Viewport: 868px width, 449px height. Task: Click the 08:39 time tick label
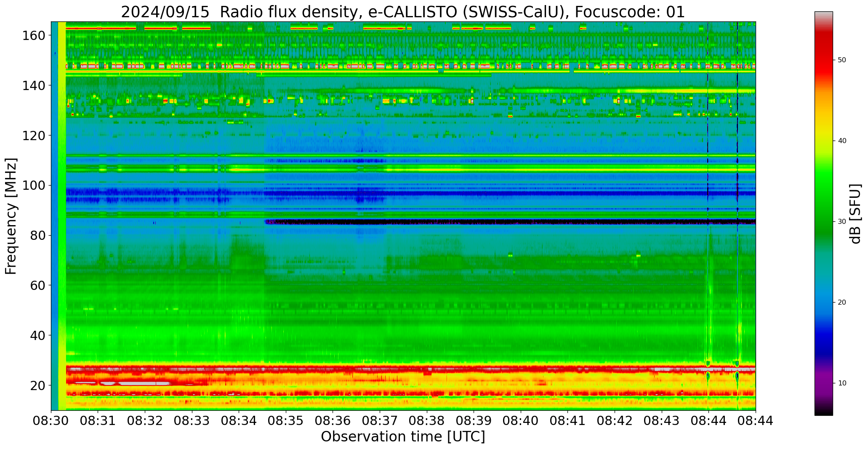(x=474, y=421)
